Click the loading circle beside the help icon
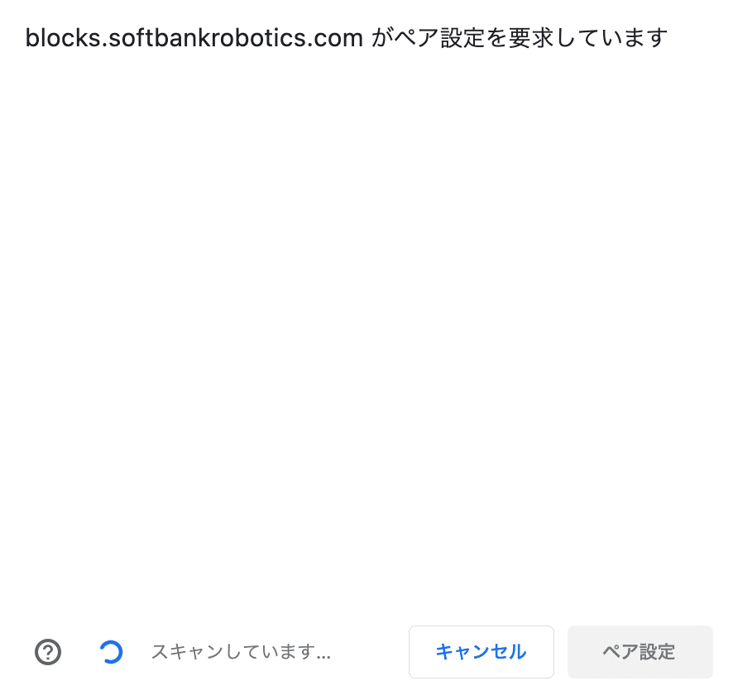Image resolution: width=733 pixels, height=700 pixels. (111, 652)
